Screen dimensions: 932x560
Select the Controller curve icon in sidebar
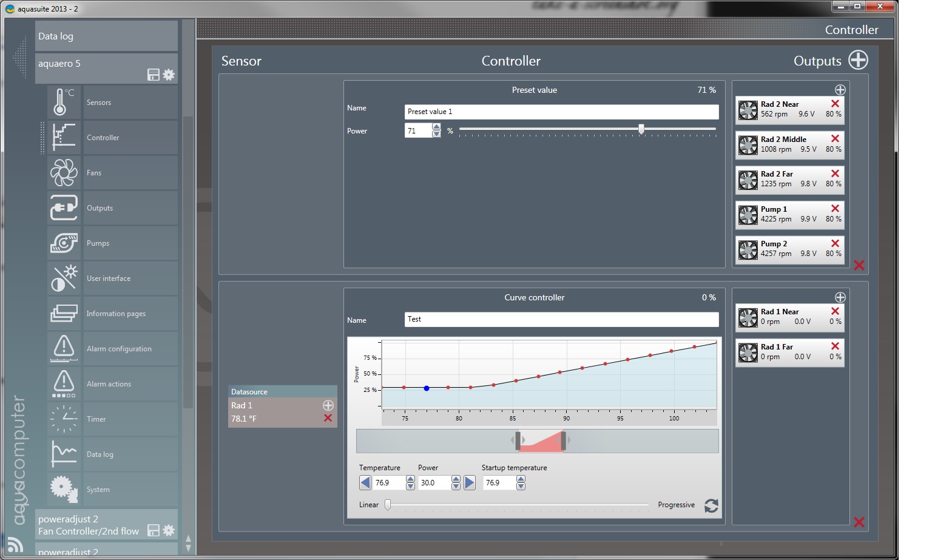click(64, 137)
